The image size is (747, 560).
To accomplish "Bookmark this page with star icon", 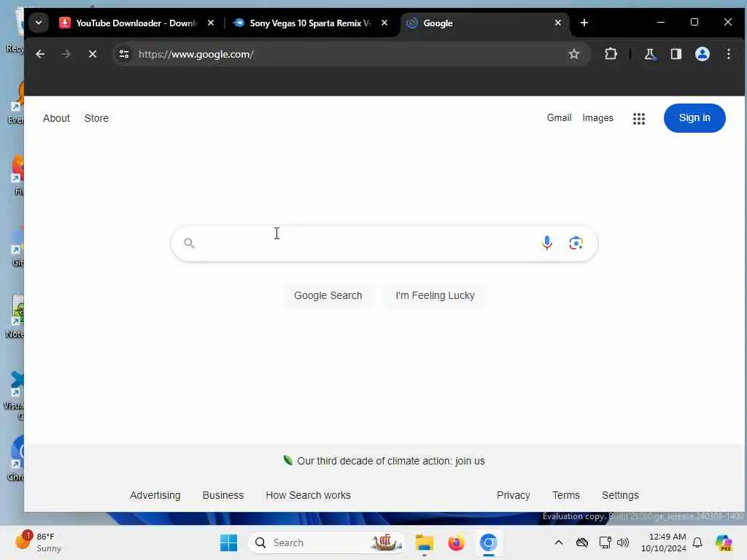I will [x=574, y=54].
